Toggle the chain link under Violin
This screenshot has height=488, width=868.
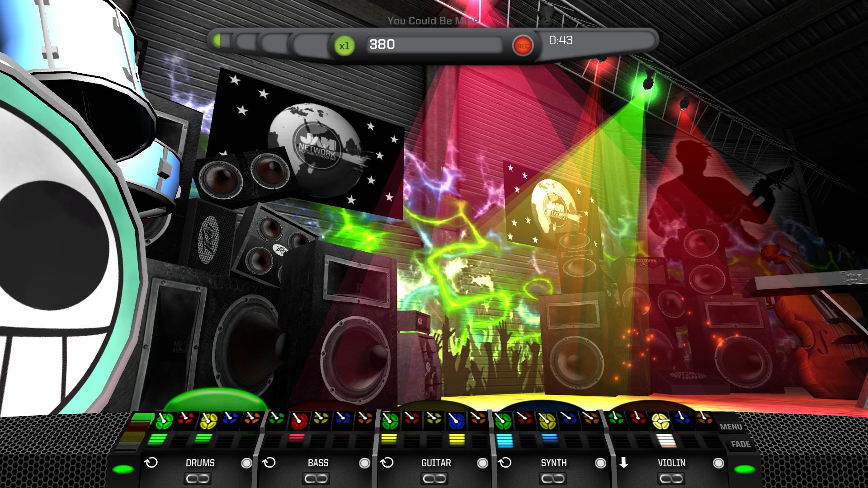pyautogui.click(x=670, y=479)
